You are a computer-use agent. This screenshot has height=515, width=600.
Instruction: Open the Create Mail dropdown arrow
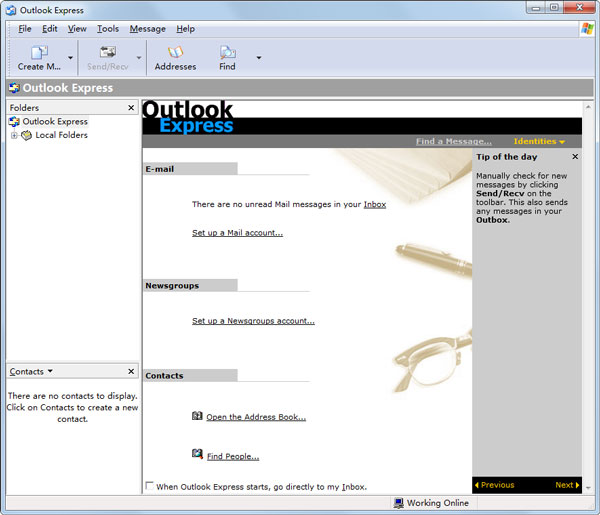[70, 58]
